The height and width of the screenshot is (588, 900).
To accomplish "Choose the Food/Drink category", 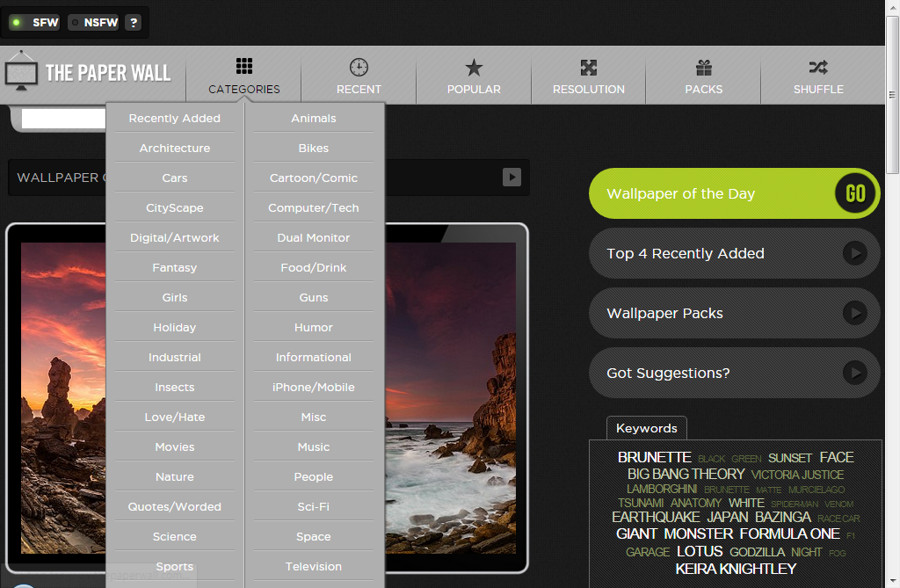I will (313, 268).
